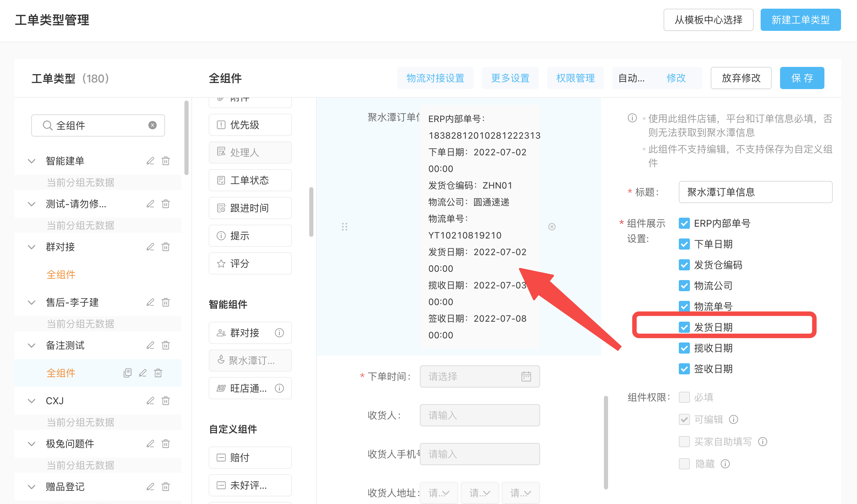Show info tooltip next to 可编辑
Screen dimensions: 857x504
coord(734,419)
